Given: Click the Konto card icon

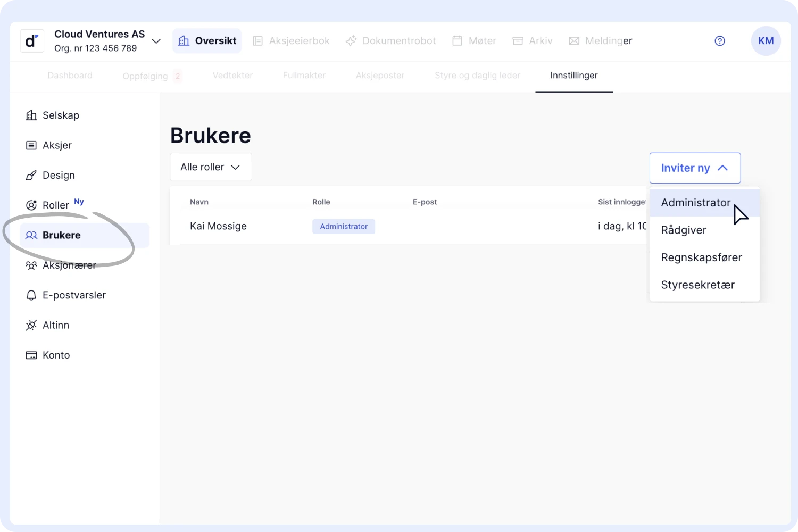Looking at the screenshot, I should 31,355.
